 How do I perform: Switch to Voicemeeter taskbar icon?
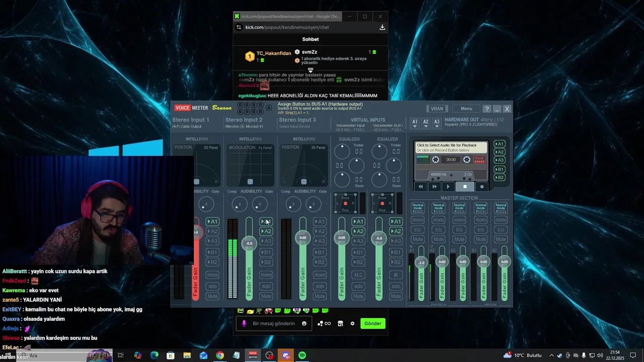[x=253, y=355]
